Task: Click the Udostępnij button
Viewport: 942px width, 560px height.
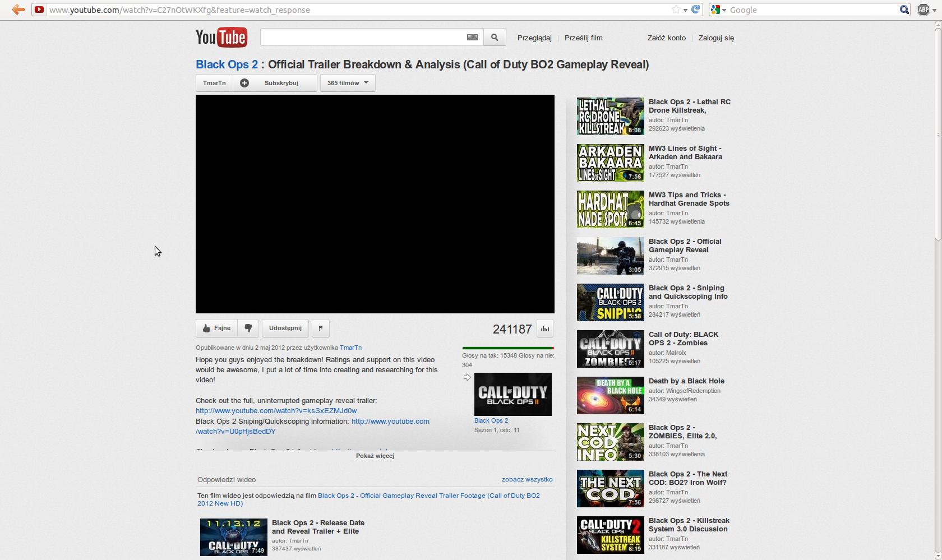Action: click(x=285, y=328)
